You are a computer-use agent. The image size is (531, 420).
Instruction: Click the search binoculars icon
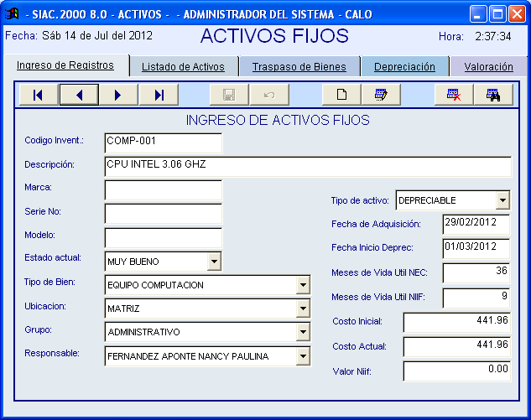tap(493, 95)
